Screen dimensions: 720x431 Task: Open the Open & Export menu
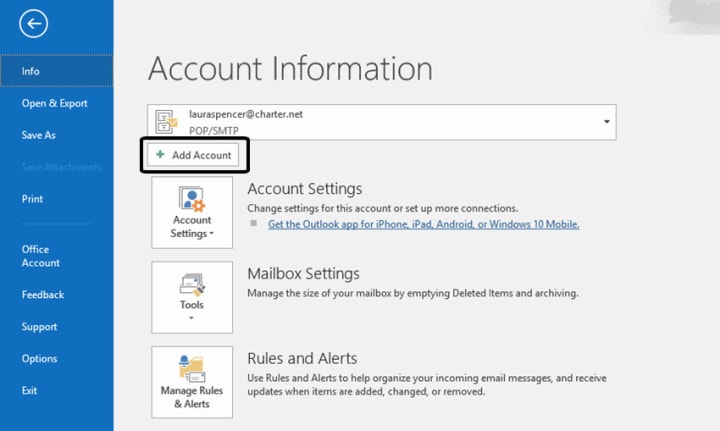56,103
